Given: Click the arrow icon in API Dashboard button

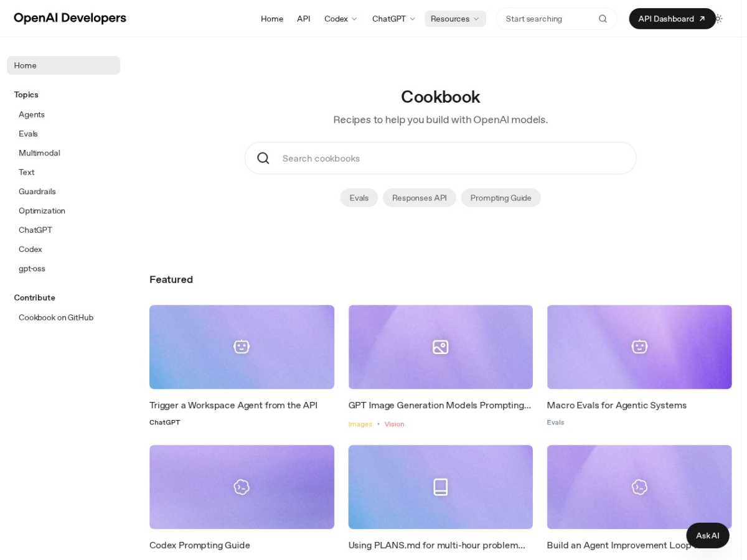Looking at the screenshot, I should [x=702, y=19].
